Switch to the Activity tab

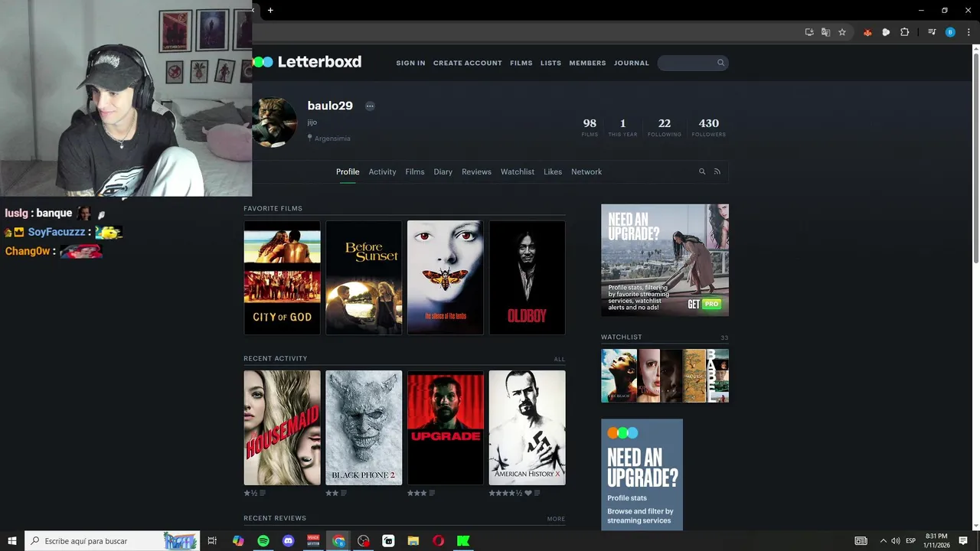[382, 171]
